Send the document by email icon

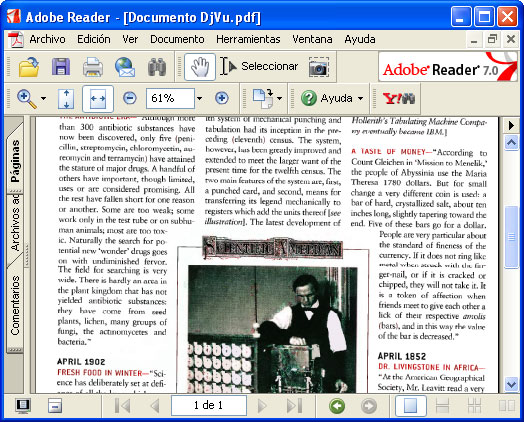point(125,67)
